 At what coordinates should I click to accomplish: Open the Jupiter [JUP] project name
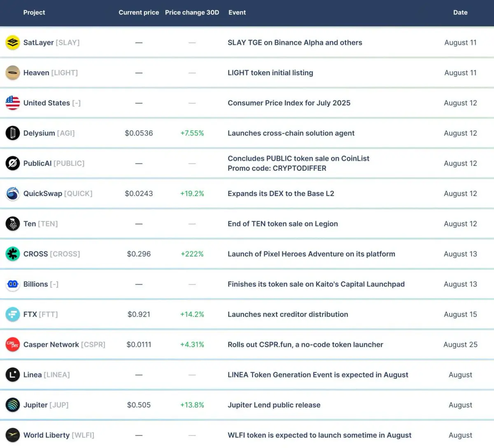pyautogui.click(x=46, y=405)
